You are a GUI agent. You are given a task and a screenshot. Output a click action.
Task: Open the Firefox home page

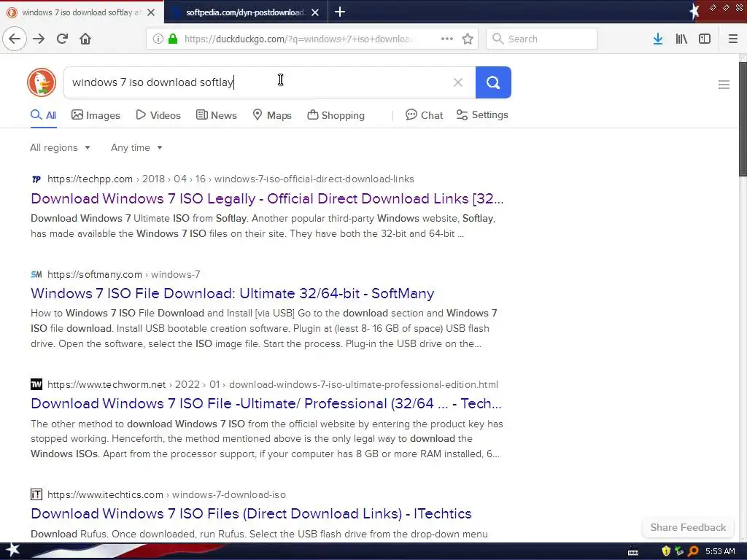(85, 39)
